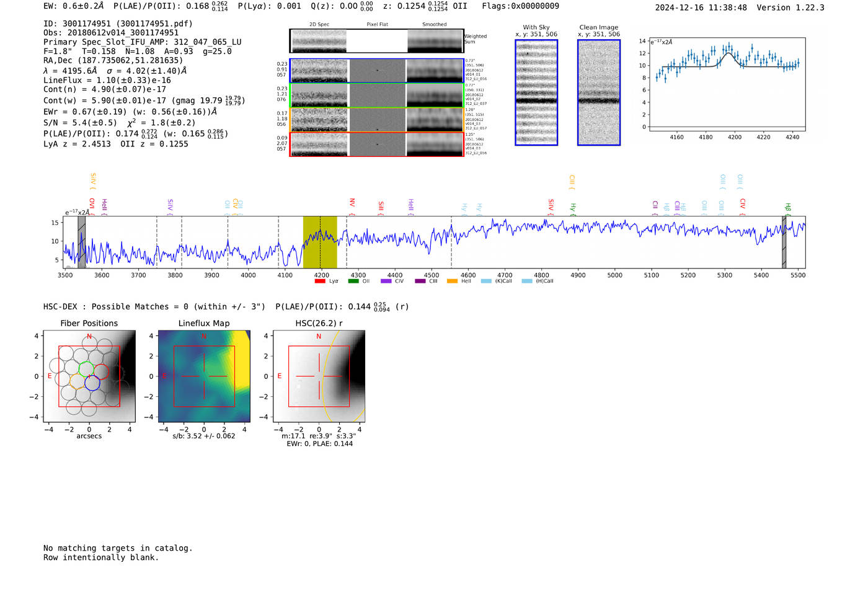
Task: Click 'Row intentionally blank.' text
Action: point(101,558)
